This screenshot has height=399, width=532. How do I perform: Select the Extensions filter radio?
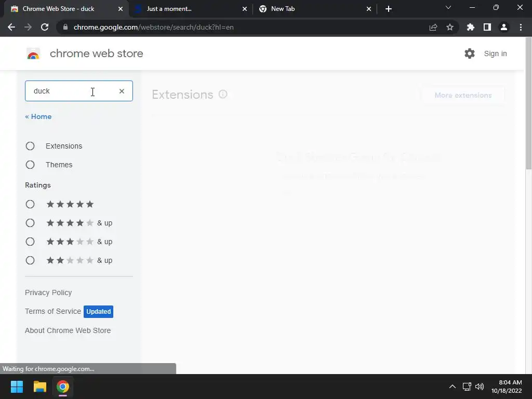point(30,146)
